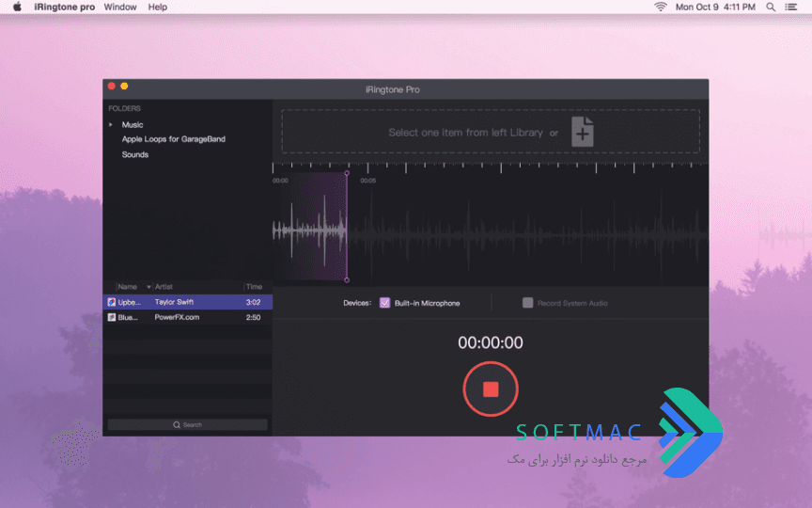Click the 3:02 time value
Image resolution: width=812 pixels, height=508 pixels.
(253, 302)
